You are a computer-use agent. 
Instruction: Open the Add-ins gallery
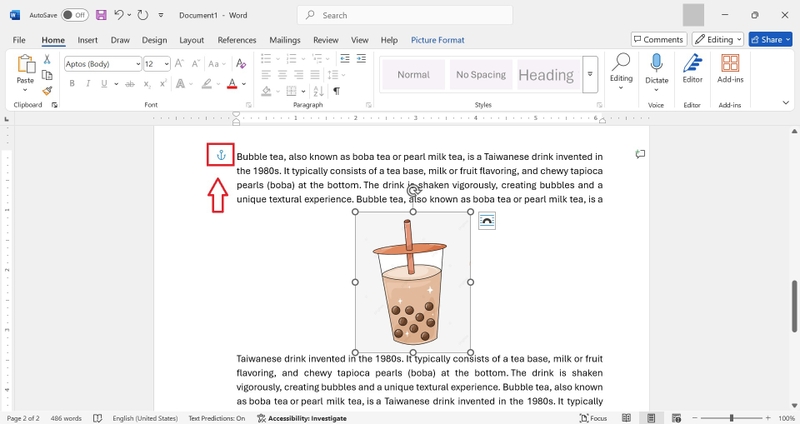pos(730,68)
